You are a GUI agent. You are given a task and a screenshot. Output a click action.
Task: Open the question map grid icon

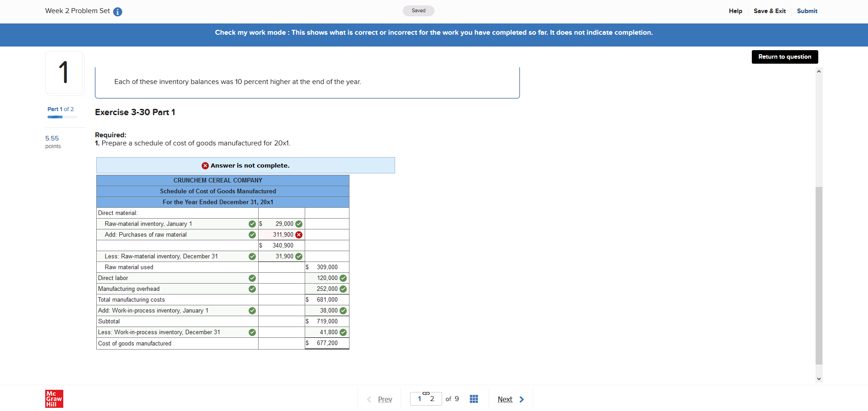(x=474, y=399)
